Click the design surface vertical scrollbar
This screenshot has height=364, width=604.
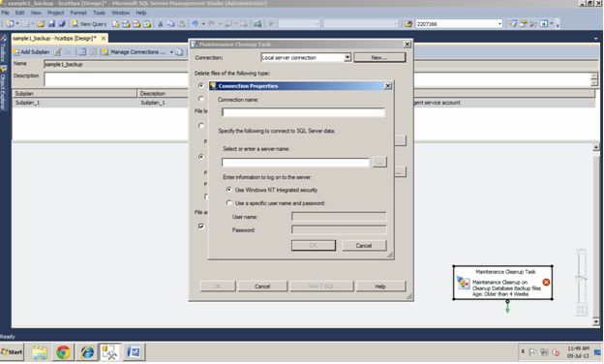596,234
